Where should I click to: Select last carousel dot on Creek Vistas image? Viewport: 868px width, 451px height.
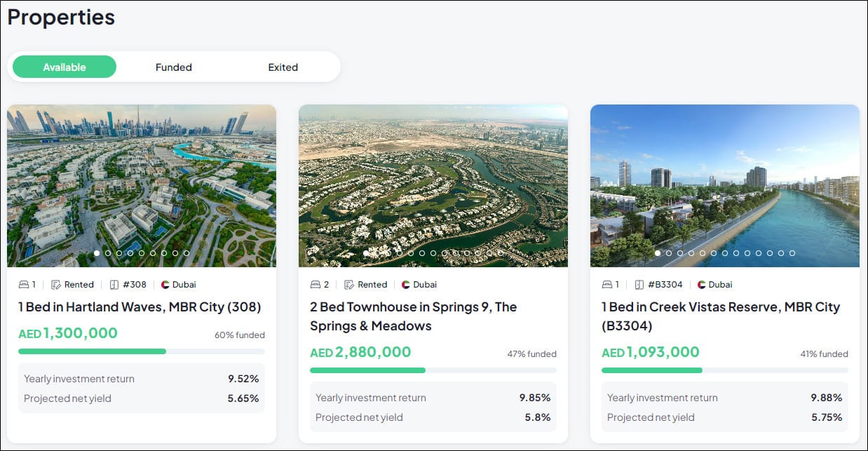792,253
